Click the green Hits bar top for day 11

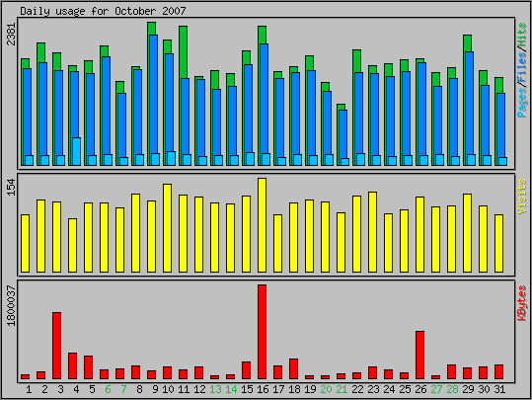(x=184, y=52)
